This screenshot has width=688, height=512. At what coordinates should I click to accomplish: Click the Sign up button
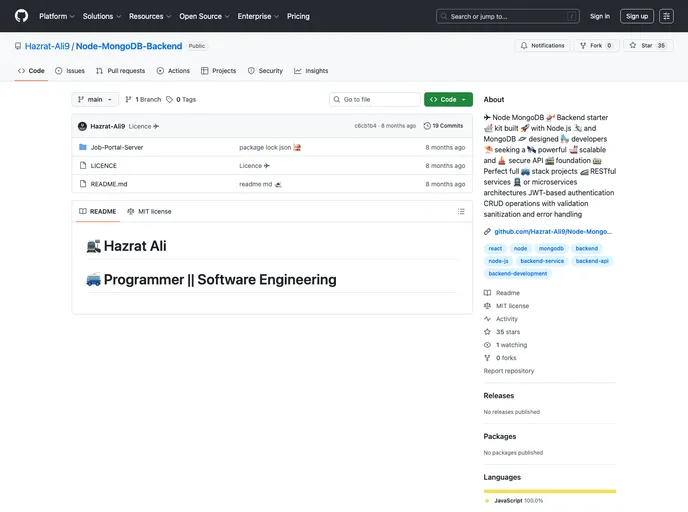(637, 16)
